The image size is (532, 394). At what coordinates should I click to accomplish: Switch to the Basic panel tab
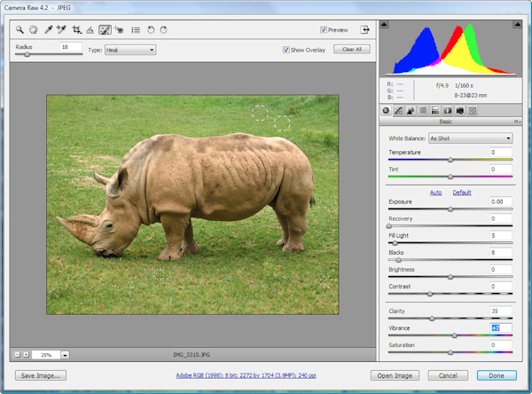pos(386,110)
